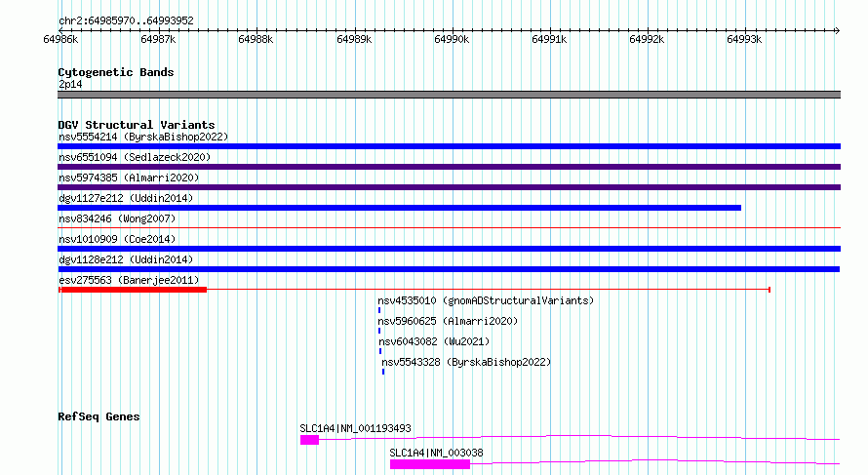Open the dgv1128e212 (Uddin2014) variant label
The height and width of the screenshot is (475, 868).
point(126,259)
